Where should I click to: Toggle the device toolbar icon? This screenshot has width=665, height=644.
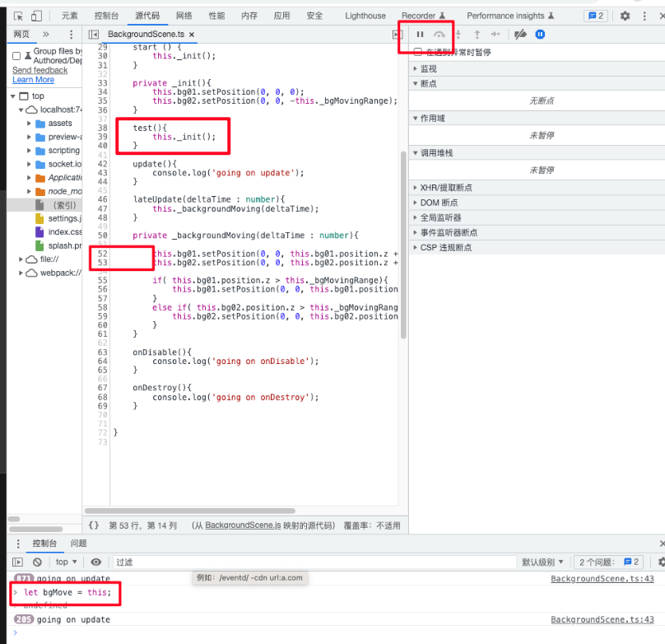36,16
